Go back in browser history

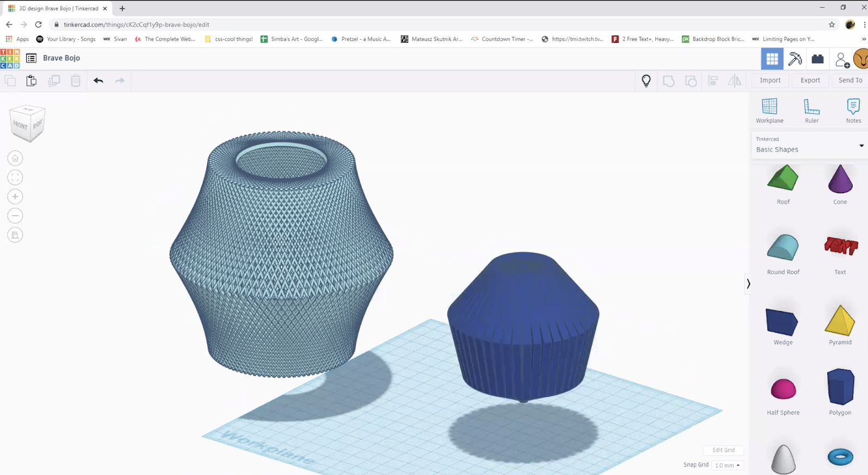click(9, 24)
